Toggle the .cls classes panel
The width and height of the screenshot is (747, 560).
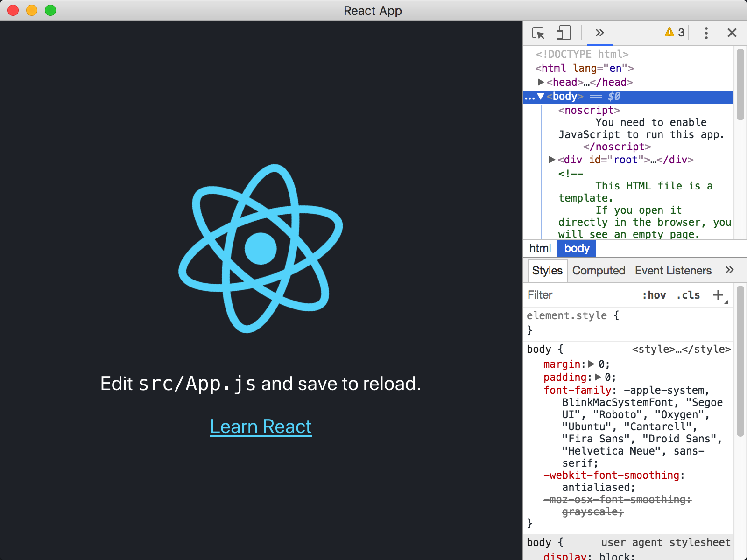(x=688, y=295)
